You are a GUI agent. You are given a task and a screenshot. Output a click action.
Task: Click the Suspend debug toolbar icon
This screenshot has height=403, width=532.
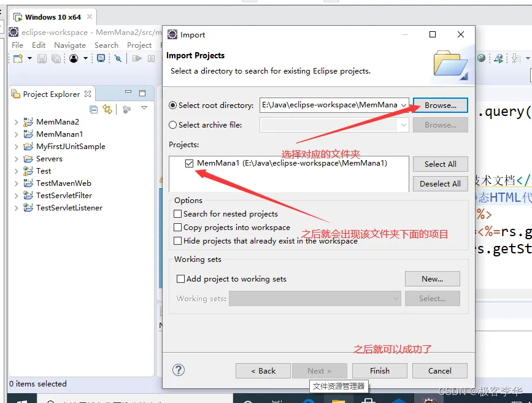[152, 58]
